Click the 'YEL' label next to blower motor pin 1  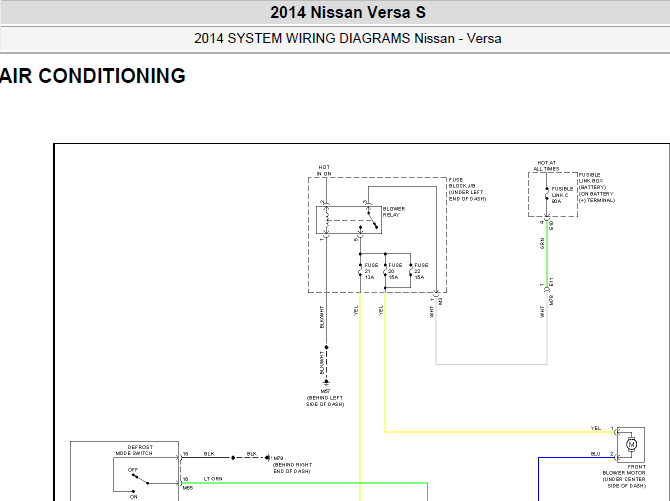(x=596, y=428)
